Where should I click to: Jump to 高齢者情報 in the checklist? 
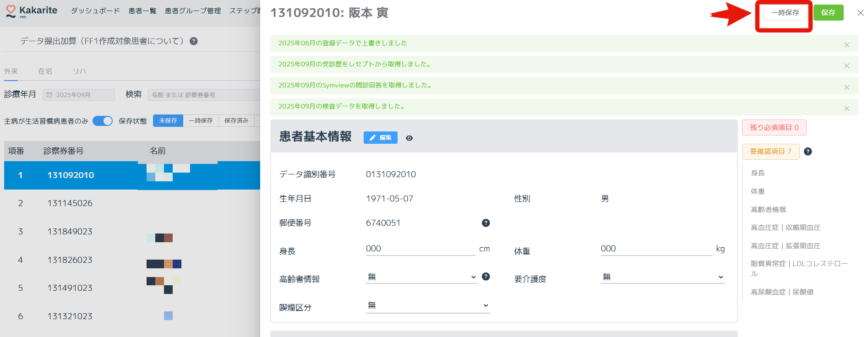[x=769, y=210]
